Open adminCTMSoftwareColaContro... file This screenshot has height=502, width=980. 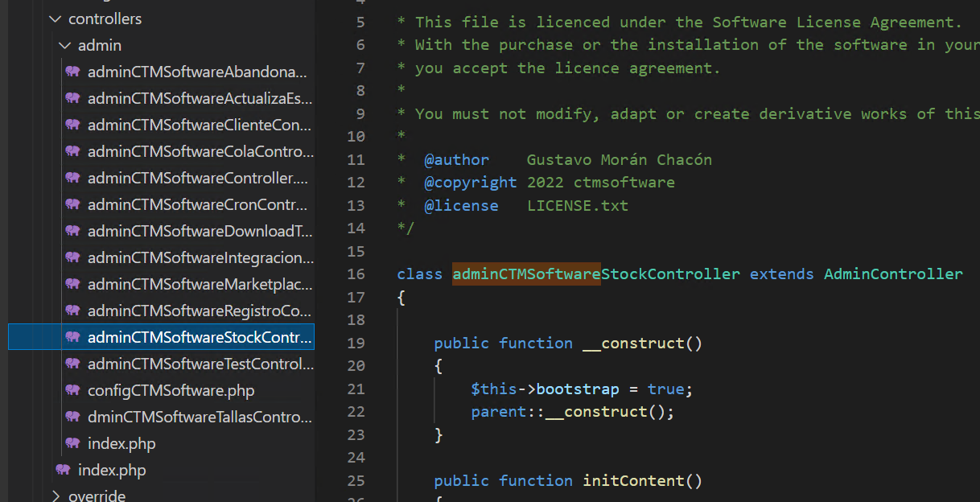click(200, 151)
